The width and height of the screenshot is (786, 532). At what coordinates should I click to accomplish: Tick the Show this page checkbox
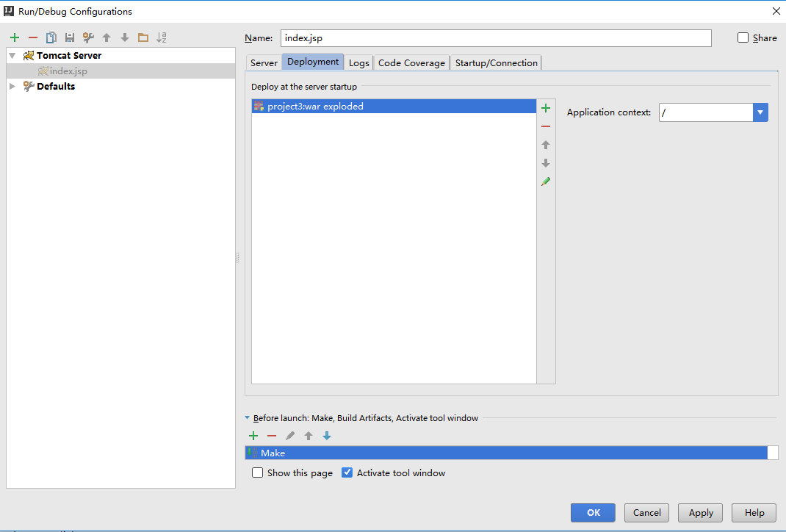point(257,472)
